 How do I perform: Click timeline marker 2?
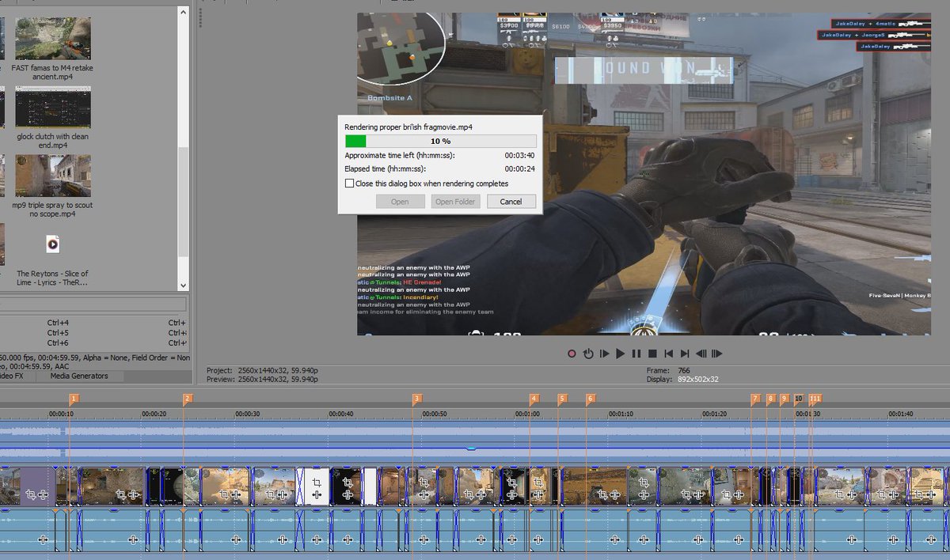coord(187,399)
